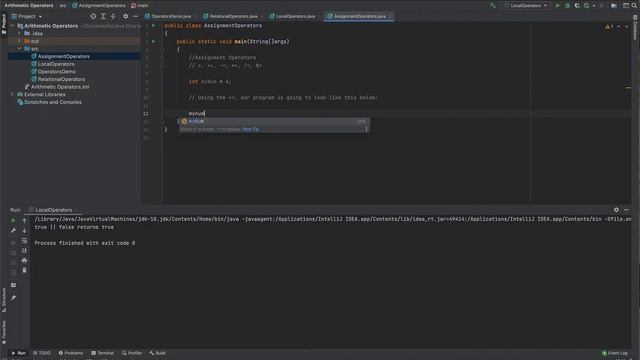
Task: Open the Event Log
Action: [615, 353]
